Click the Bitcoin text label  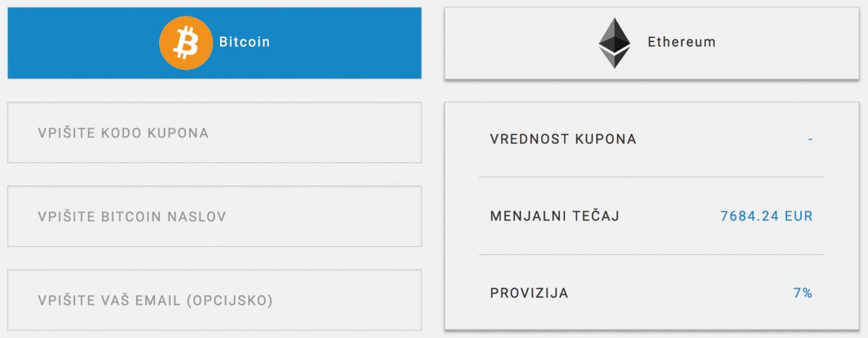(x=244, y=42)
